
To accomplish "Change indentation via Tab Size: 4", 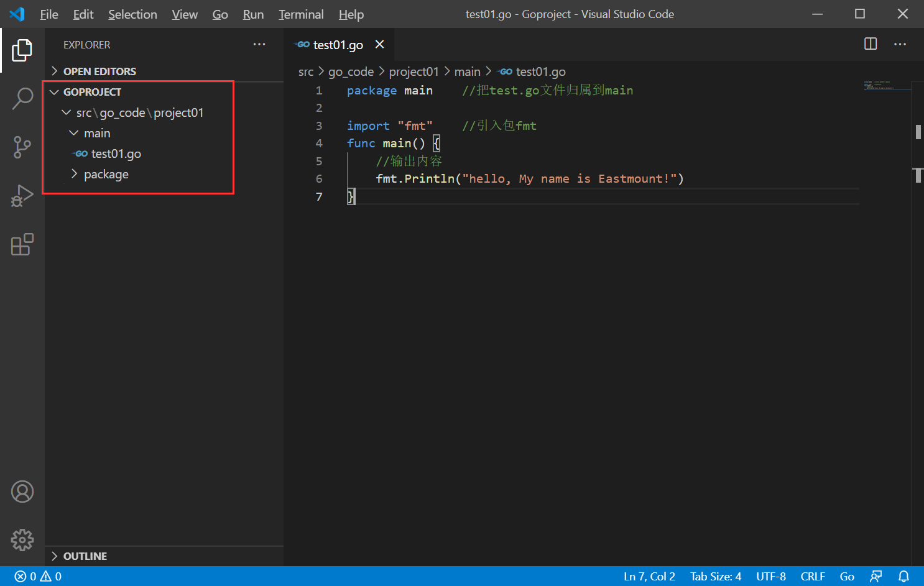I will (716, 576).
